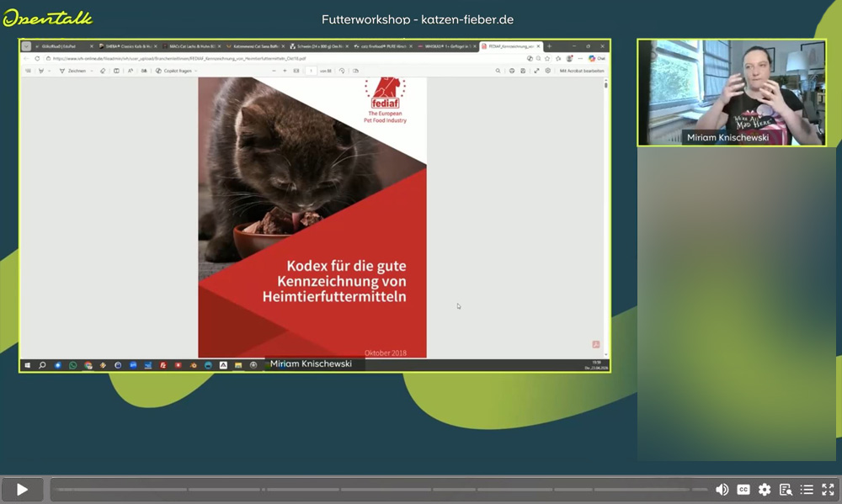Select the PDF eraser tool
Screen dimensions: 842x504
[103, 71]
